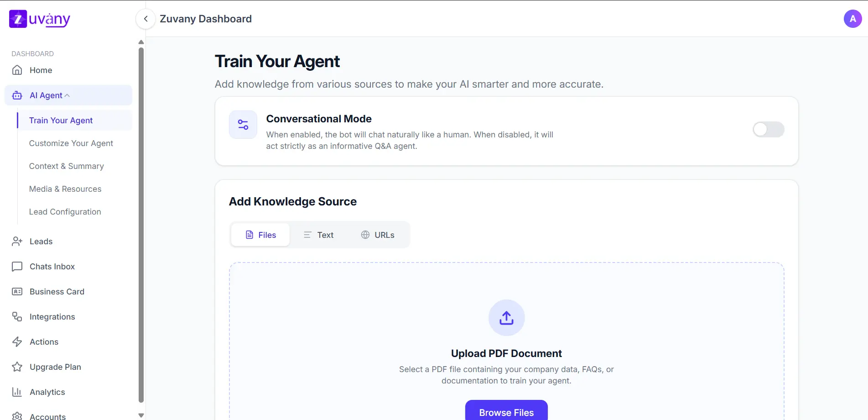
Task: Enable the Conversational Mode toggle
Action: 769,130
